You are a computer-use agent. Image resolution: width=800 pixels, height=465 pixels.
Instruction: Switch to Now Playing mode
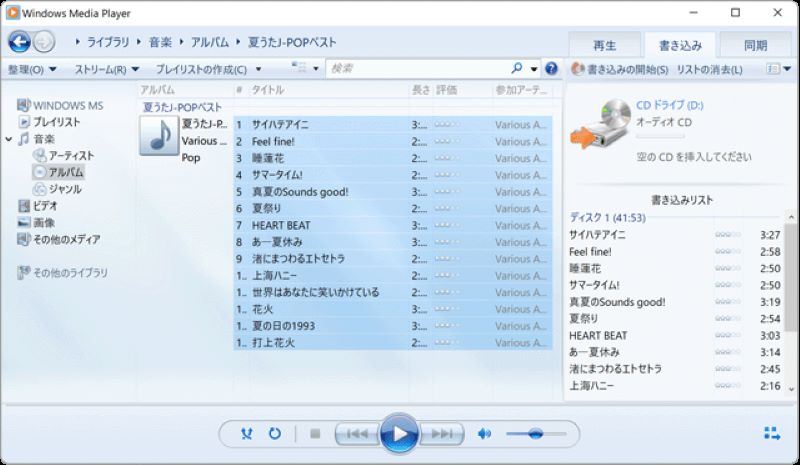tap(772, 434)
